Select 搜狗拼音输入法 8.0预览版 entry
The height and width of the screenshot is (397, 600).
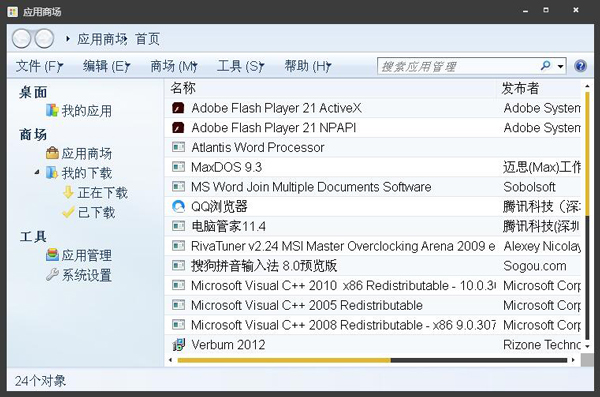(373, 266)
